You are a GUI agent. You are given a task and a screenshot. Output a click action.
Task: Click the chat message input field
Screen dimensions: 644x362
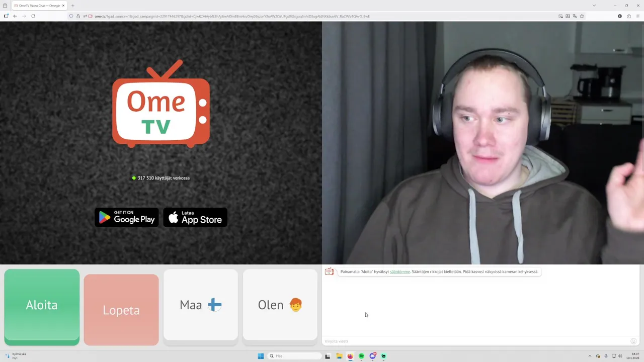(476, 341)
